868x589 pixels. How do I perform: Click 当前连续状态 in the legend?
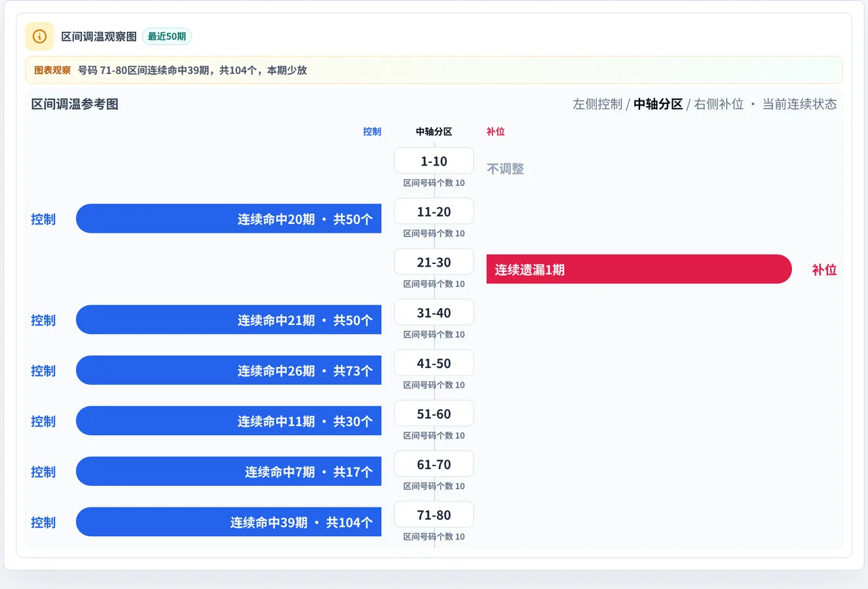[800, 104]
